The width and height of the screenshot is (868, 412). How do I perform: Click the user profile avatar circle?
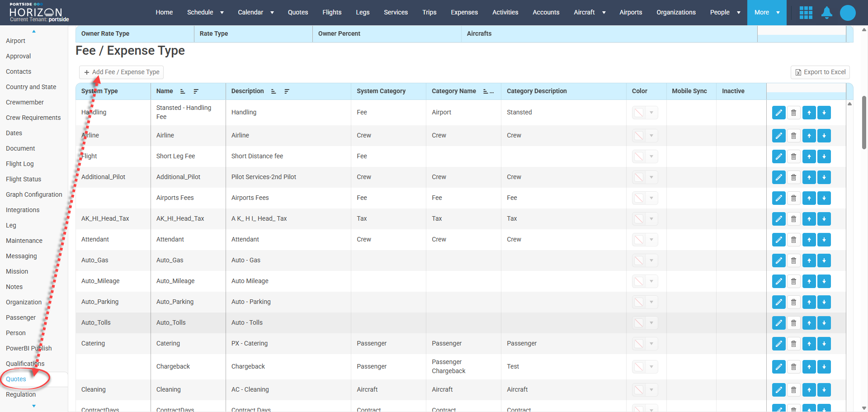coord(847,13)
